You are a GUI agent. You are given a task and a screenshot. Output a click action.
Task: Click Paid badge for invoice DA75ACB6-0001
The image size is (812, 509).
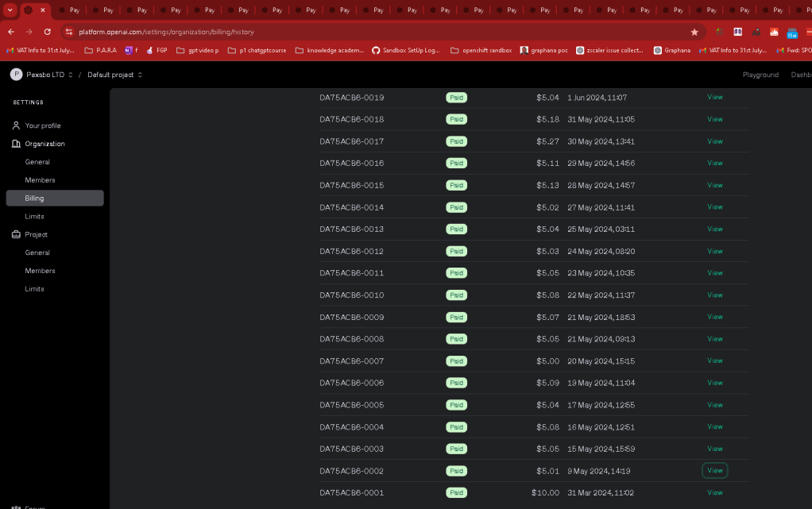click(456, 492)
